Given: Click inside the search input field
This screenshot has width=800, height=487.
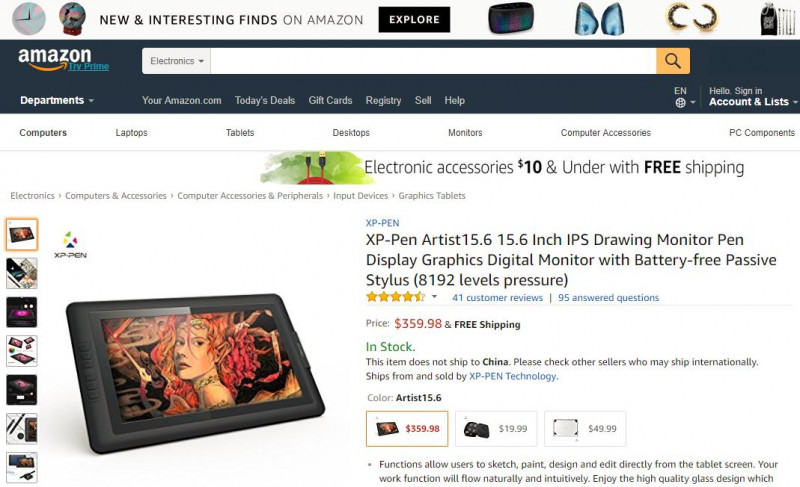Looking at the screenshot, I should point(433,61).
